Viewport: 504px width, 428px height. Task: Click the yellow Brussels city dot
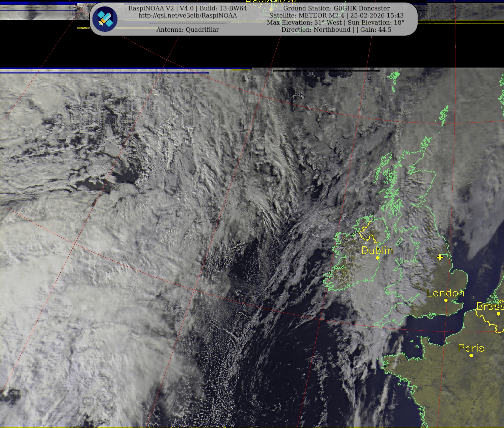(498, 314)
